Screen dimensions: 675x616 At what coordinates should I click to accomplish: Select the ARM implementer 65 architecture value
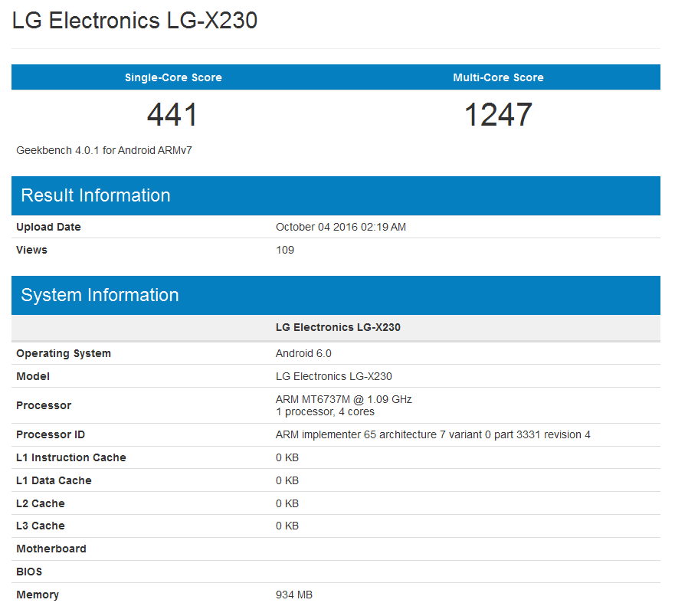[x=433, y=434]
